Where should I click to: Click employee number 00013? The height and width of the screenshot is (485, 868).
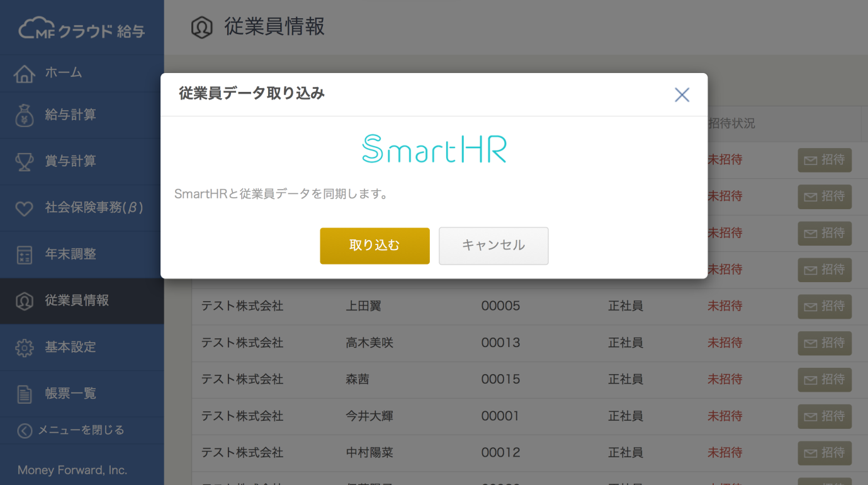(x=501, y=343)
